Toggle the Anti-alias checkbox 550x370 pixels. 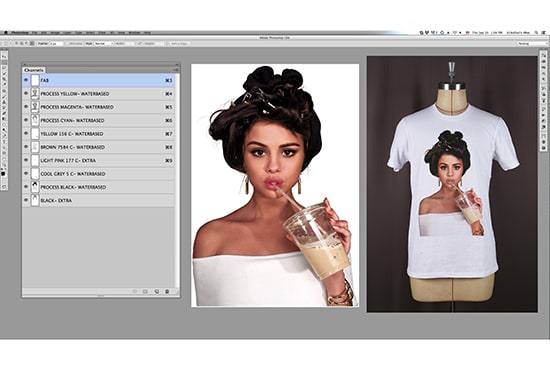pyautogui.click(x=68, y=43)
